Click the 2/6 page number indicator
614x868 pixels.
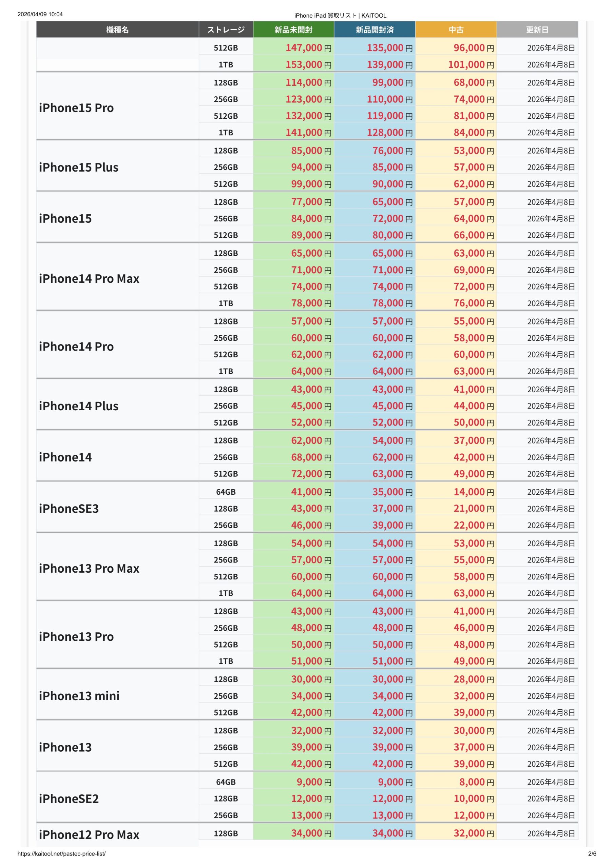[x=592, y=854]
